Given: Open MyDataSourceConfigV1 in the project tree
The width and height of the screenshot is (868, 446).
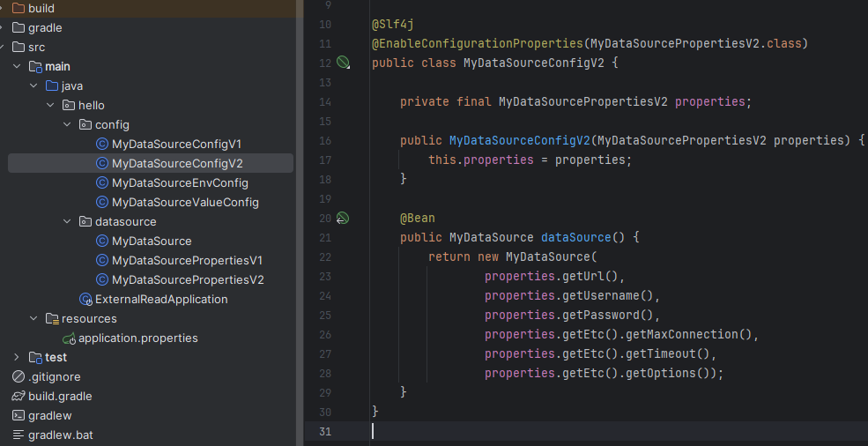Looking at the screenshot, I should [x=176, y=144].
